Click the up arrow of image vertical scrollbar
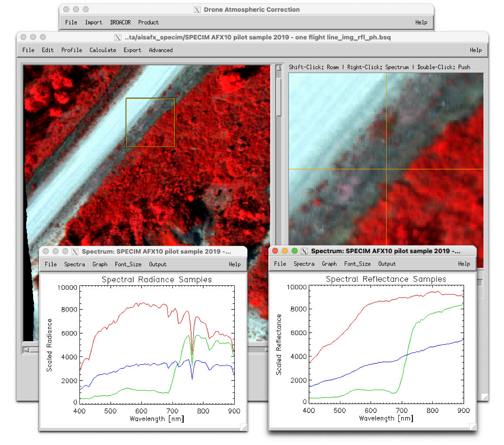This screenshot has width=504, height=445. [x=279, y=68]
